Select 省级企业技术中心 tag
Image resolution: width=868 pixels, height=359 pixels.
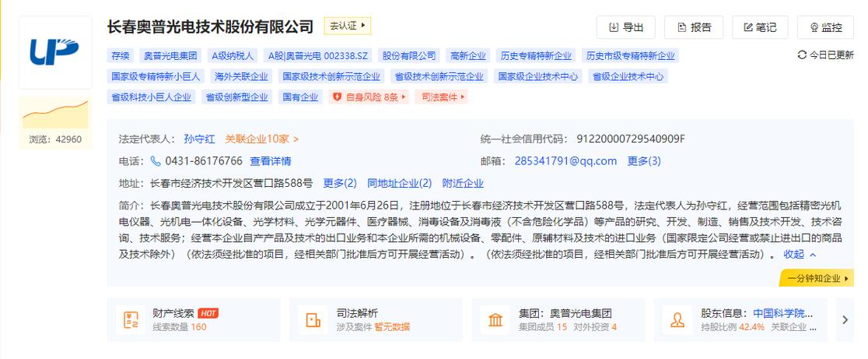coord(628,76)
